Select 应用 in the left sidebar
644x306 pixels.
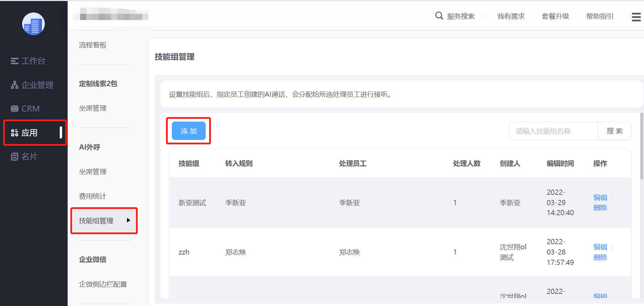pos(35,133)
